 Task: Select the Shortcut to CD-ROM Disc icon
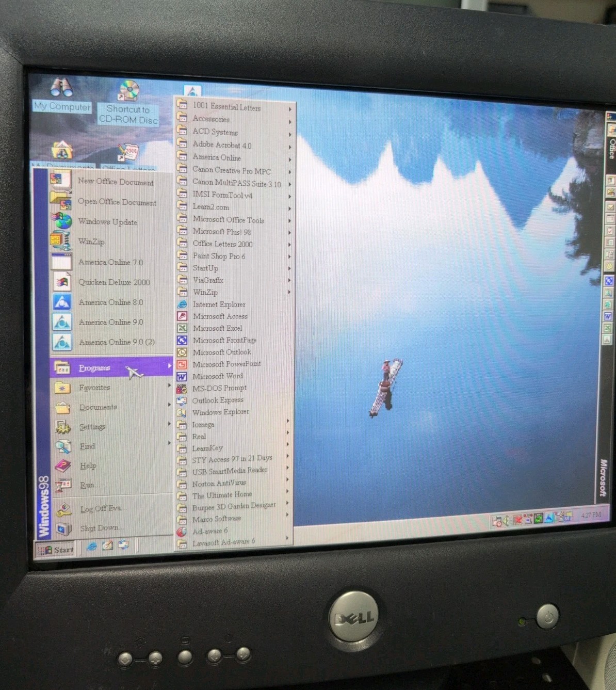click(x=128, y=103)
